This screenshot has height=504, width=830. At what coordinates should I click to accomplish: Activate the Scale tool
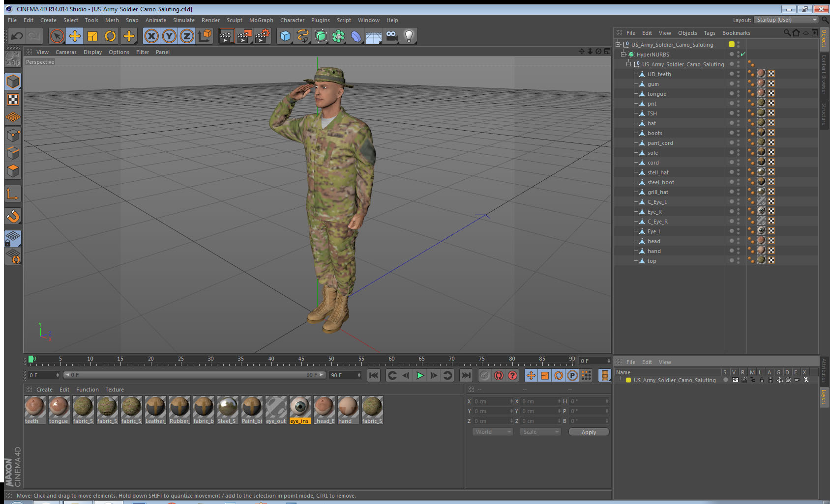92,36
